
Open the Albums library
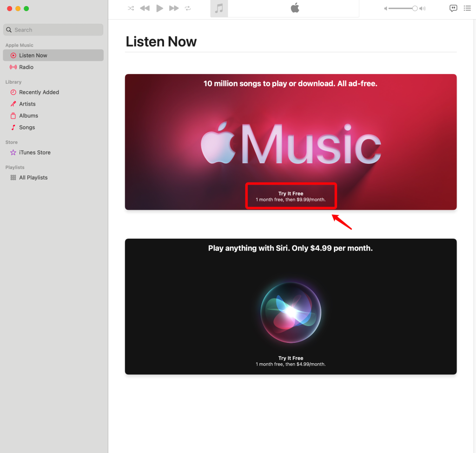click(29, 115)
